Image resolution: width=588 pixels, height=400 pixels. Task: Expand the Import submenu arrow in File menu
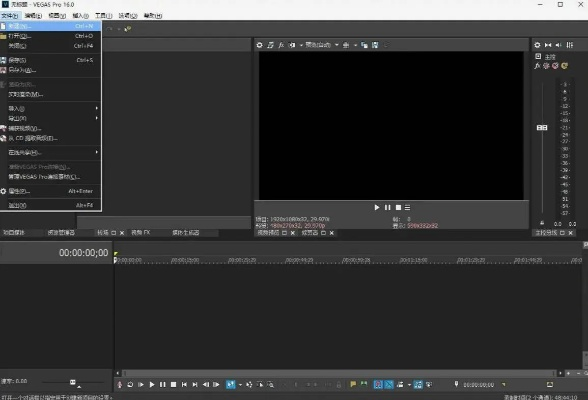pos(97,108)
